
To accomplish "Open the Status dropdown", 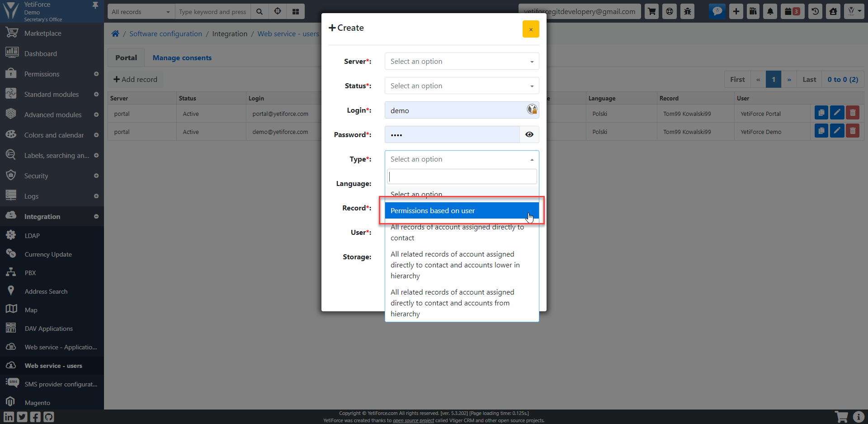I will (x=462, y=86).
